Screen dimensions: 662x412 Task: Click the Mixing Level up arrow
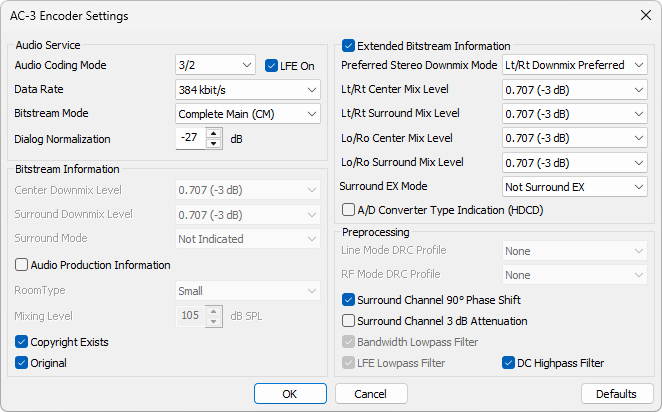(x=214, y=312)
